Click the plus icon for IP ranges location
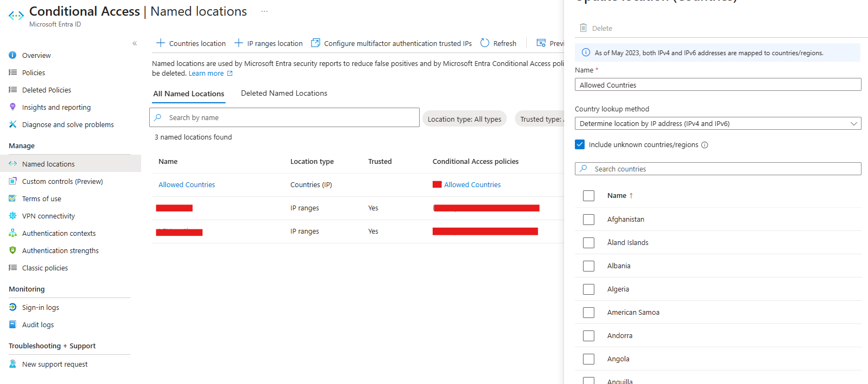868x384 pixels. (238, 43)
